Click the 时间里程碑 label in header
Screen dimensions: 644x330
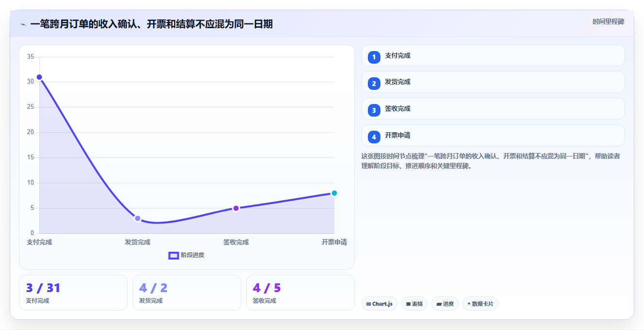coord(608,22)
